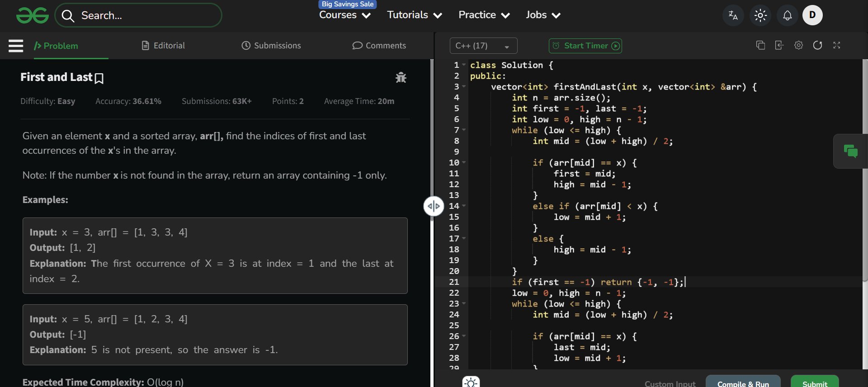Reset the code editor with the refresh icon
Viewport: 868px width, 387px height.
[817, 45]
